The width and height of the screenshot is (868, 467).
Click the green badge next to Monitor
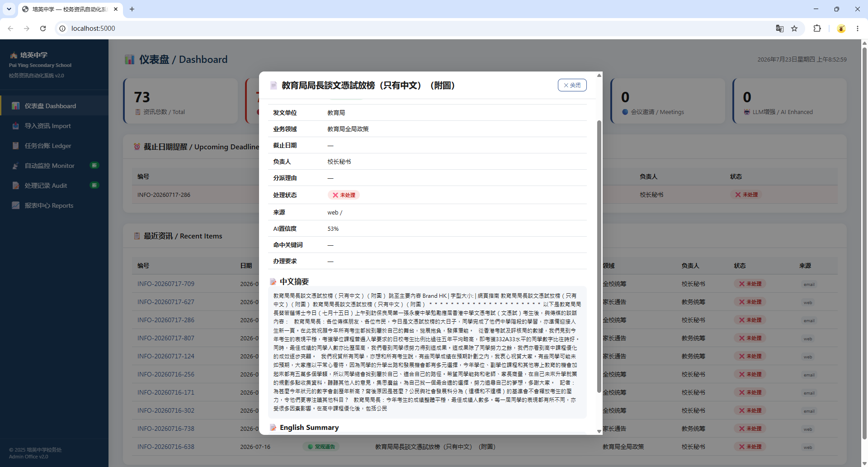(94, 165)
